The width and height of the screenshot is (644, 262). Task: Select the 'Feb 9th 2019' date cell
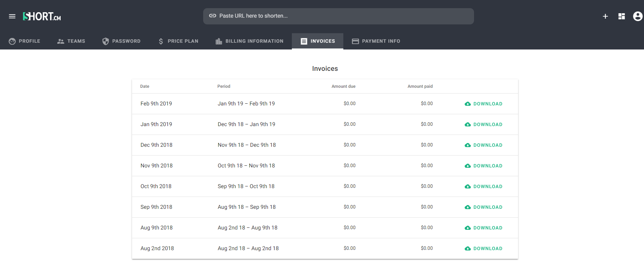pyautogui.click(x=156, y=104)
